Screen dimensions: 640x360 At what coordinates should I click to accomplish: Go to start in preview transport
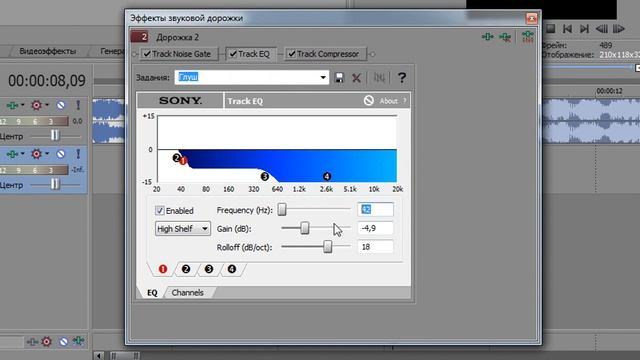(x=567, y=29)
